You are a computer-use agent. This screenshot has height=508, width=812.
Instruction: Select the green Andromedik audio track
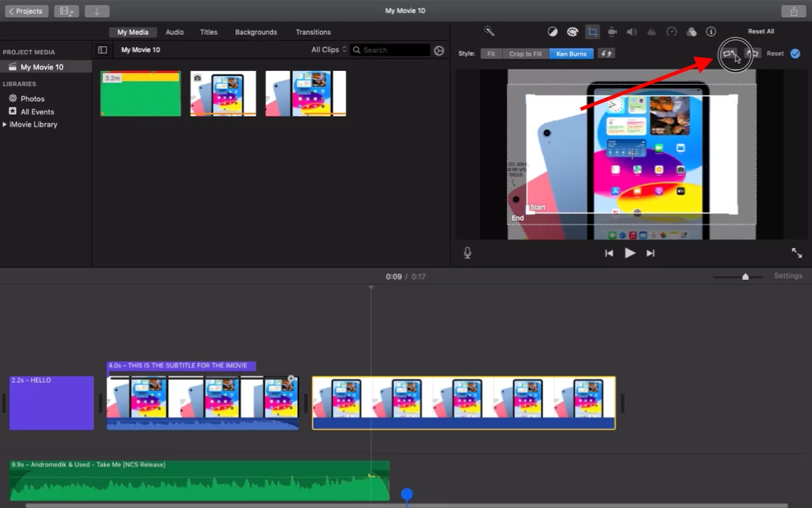[199, 481]
